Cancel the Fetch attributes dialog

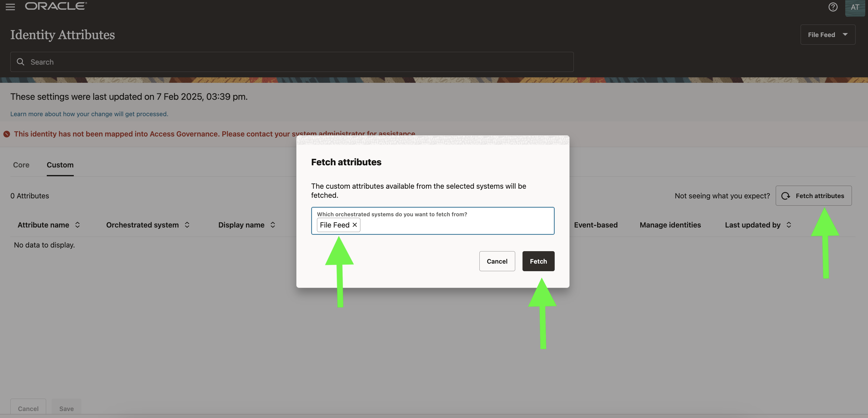pyautogui.click(x=497, y=261)
